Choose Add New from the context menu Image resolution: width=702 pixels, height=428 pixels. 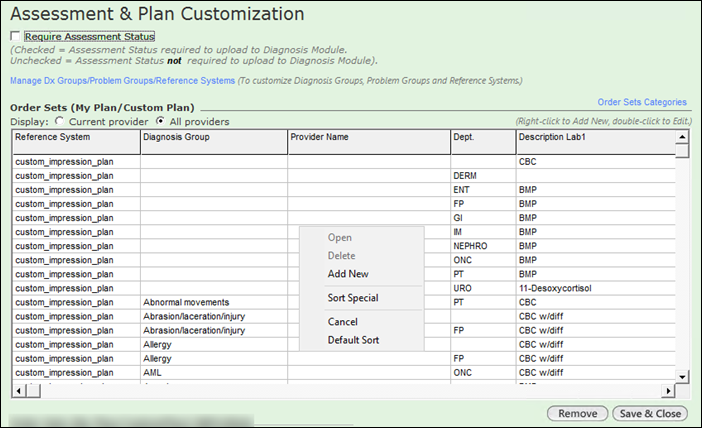[x=348, y=274]
